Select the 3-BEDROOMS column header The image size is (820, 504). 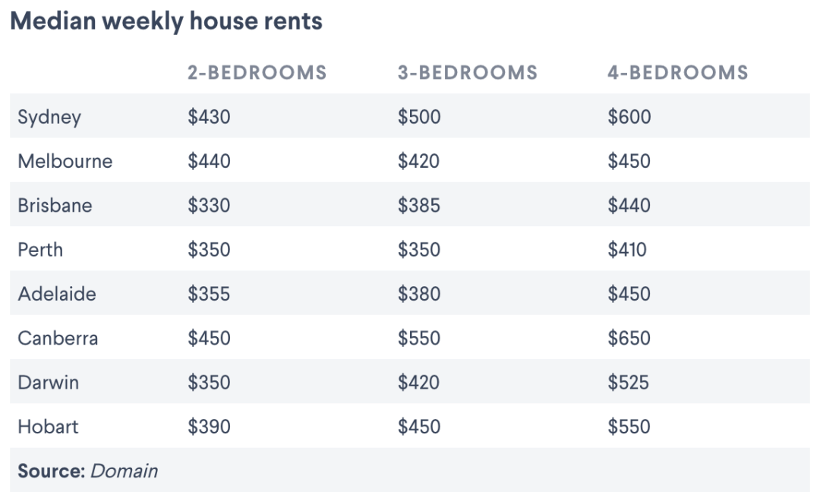pos(468,73)
